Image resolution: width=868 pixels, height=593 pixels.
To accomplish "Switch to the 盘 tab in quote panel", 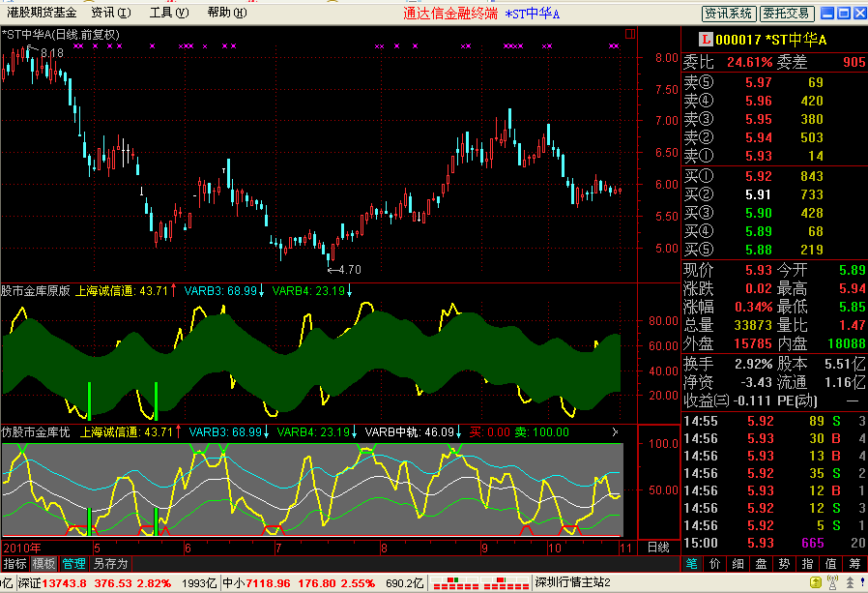I will click(762, 564).
